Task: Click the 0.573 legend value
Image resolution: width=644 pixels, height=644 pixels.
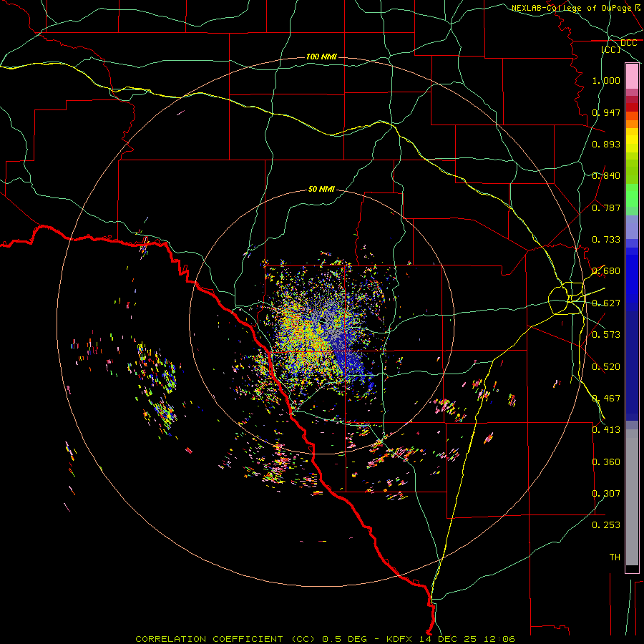Action: point(606,335)
